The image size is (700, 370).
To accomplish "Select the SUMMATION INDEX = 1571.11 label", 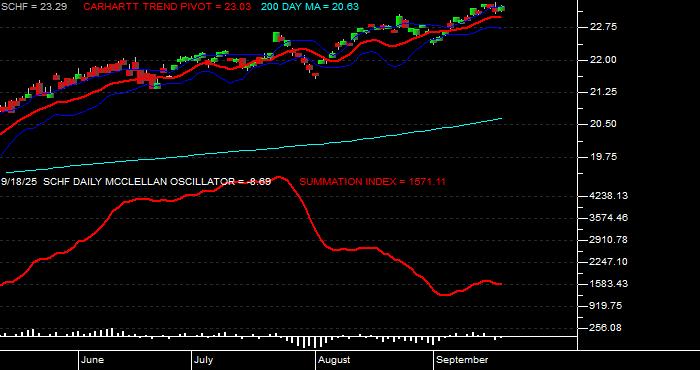I will (x=372, y=182).
